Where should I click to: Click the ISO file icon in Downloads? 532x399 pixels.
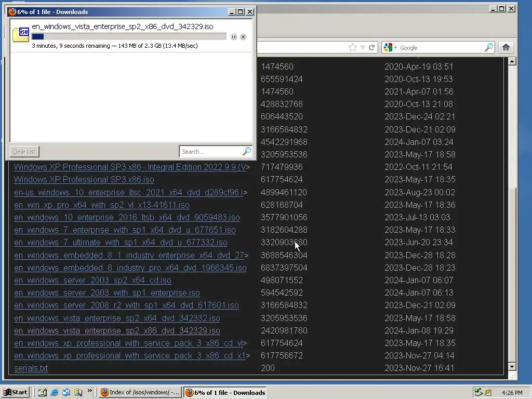pos(21,35)
